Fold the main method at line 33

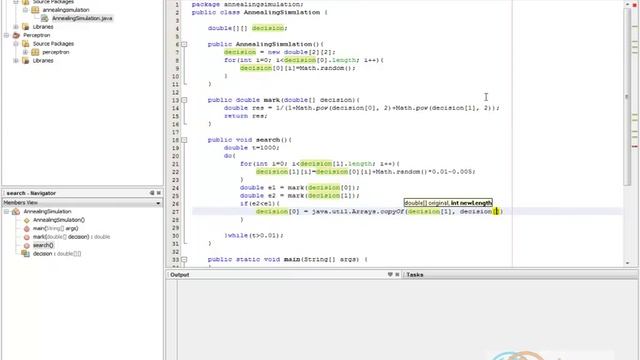(184, 260)
